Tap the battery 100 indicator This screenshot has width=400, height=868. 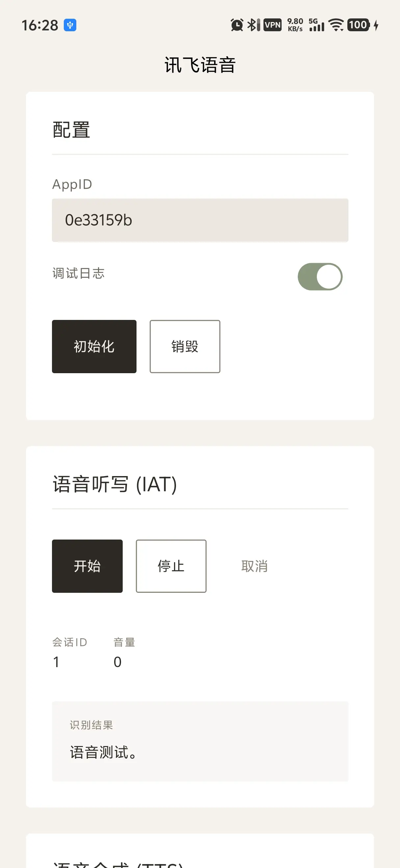[359, 25]
